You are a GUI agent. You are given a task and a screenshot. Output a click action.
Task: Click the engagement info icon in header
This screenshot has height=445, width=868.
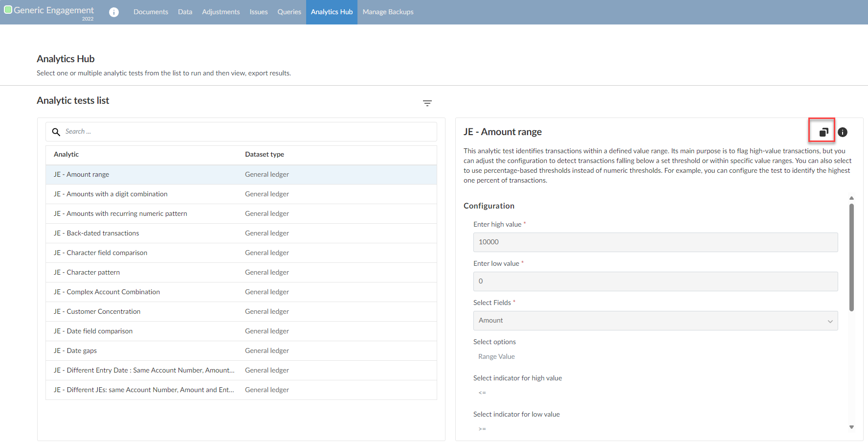114,12
